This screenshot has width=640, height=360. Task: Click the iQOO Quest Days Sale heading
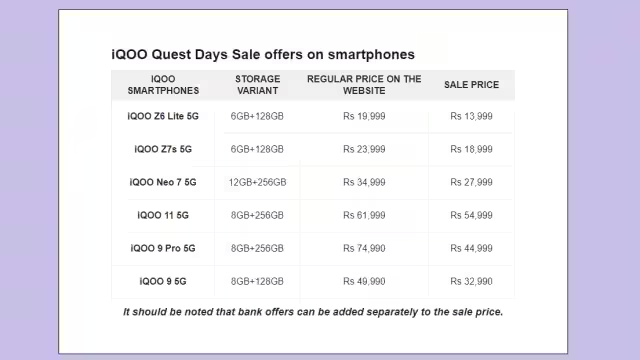click(263, 54)
